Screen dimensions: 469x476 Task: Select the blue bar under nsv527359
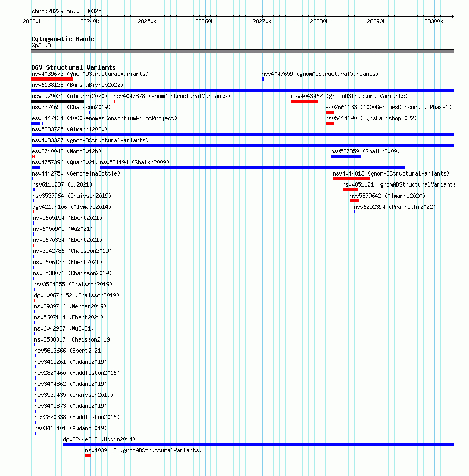coord(346,157)
